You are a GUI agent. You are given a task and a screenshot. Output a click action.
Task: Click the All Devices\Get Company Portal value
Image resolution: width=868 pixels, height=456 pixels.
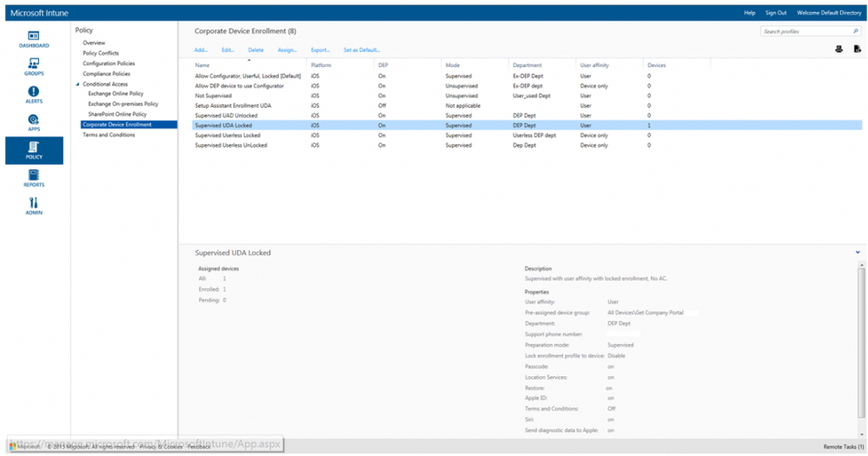[646, 313]
